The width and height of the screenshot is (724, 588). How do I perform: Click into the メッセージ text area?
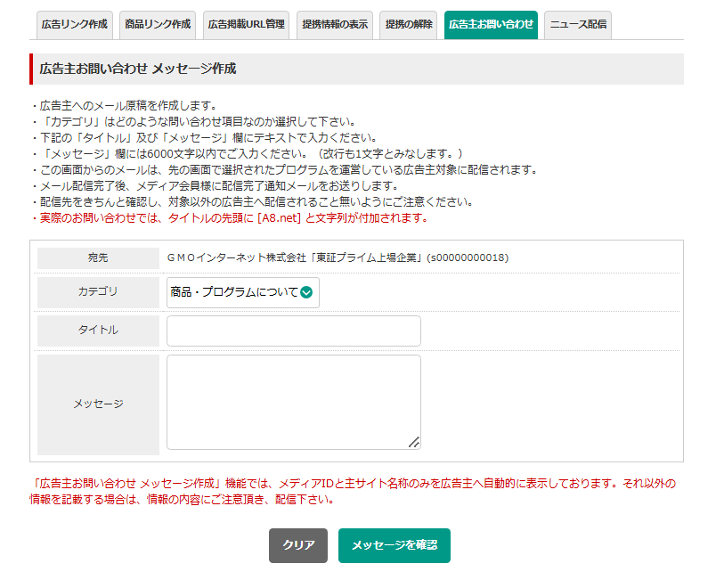tap(294, 403)
